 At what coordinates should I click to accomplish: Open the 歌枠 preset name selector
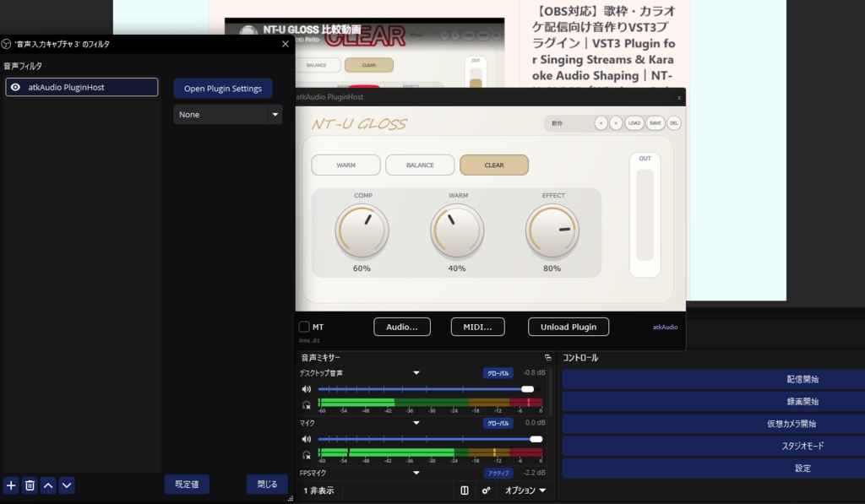coord(569,123)
